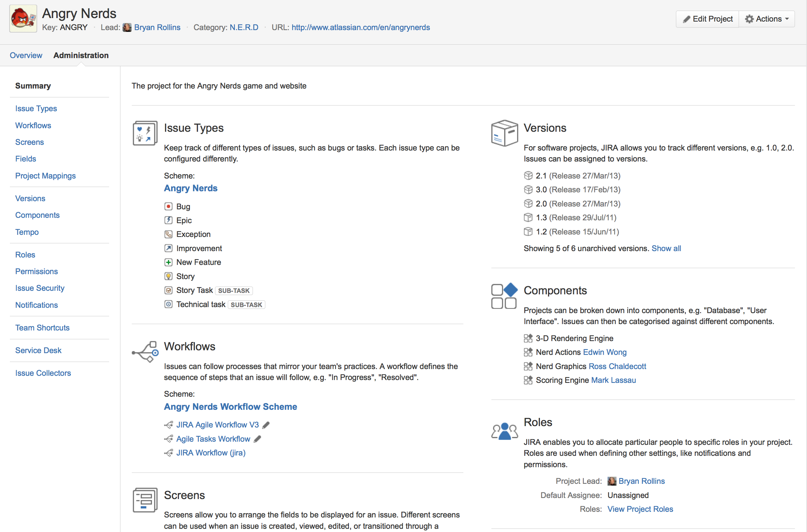Click version 2.1 package icon
Image resolution: width=807 pixels, height=532 pixels.
click(528, 175)
